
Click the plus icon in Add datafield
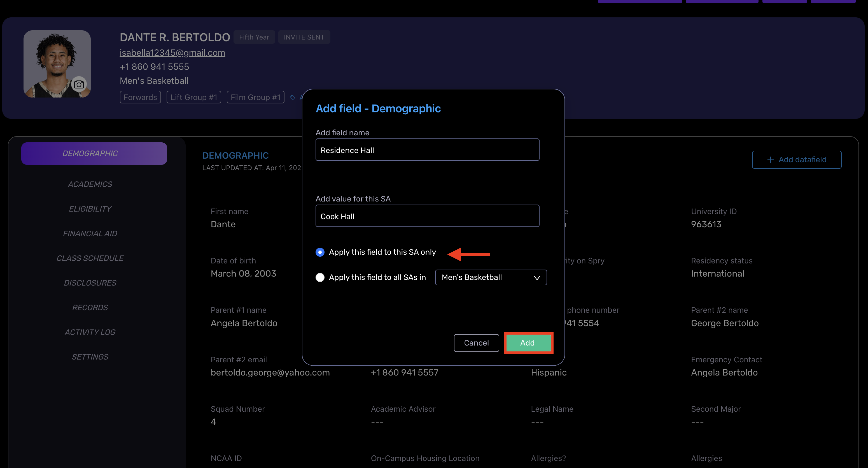point(770,160)
